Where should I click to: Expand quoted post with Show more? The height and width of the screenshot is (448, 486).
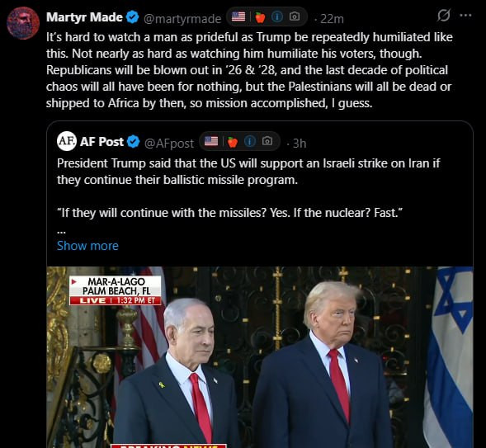(x=87, y=246)
